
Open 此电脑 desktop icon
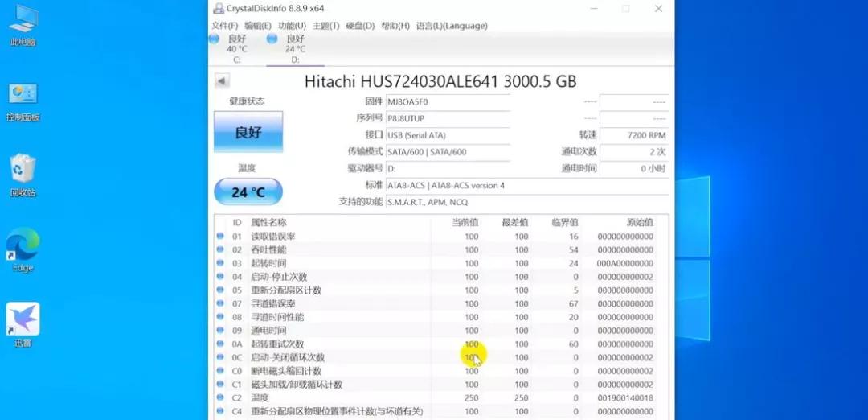click(23, 25)
